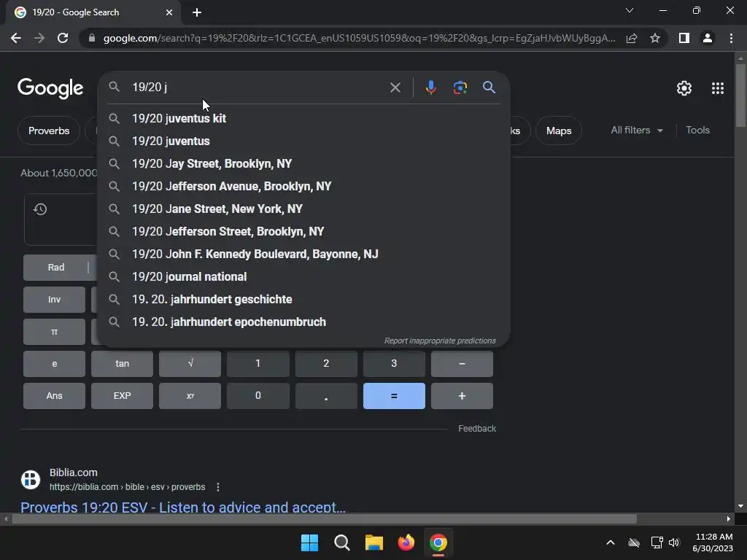747x560 pixels.
Task: Open Proverbs 19:20 ESV result link
Action: tap(183, 507)
